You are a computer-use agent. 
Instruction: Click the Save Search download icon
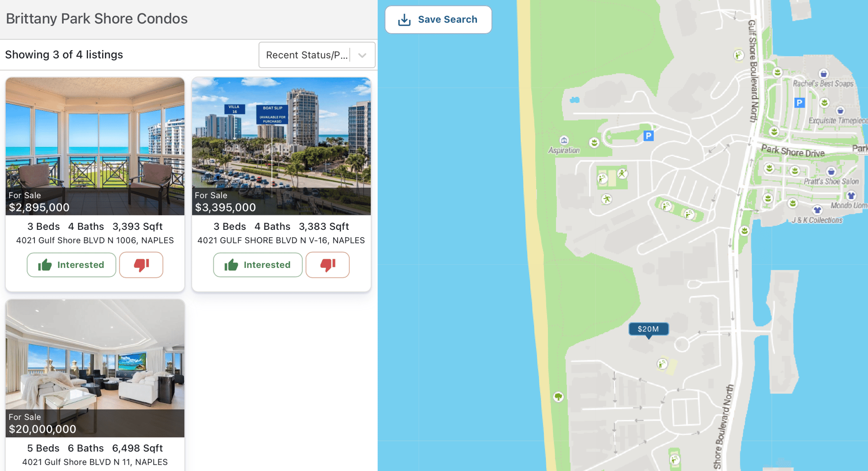tap(404, 20)
